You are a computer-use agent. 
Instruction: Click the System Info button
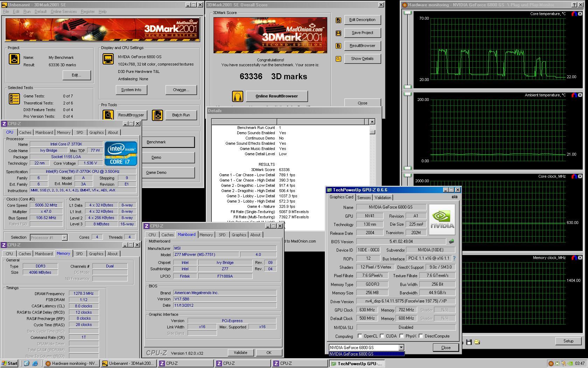(131, 90)
